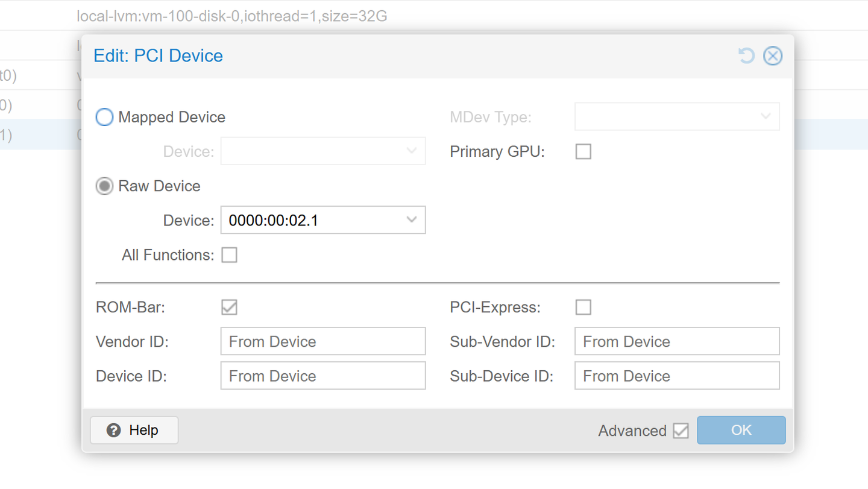Select the Sub-Device ID input
Viewport: 868px width, 489px height.
click(677, 376)
